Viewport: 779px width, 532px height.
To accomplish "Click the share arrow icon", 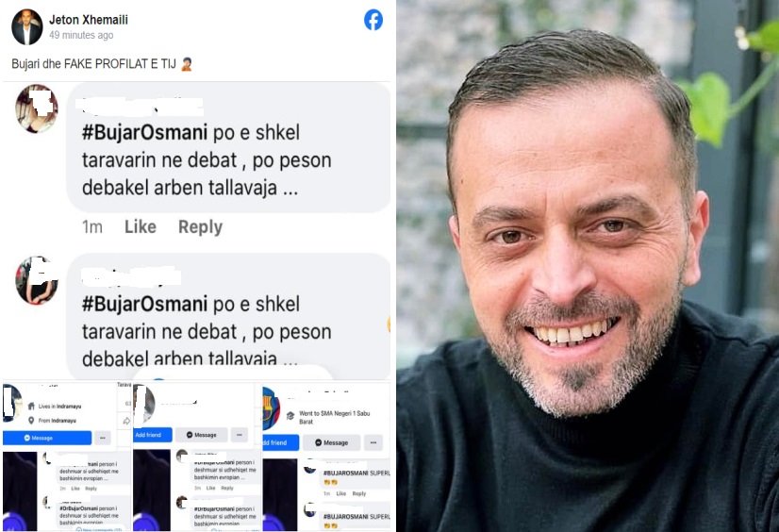I will (x=126, y=421).
